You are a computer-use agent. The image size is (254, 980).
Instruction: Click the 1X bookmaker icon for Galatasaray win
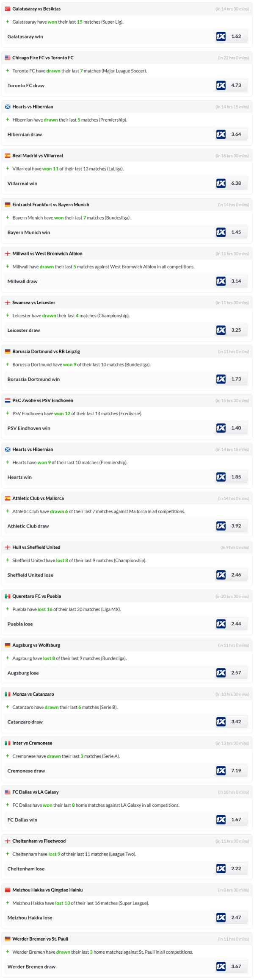(x=221, y=36)
